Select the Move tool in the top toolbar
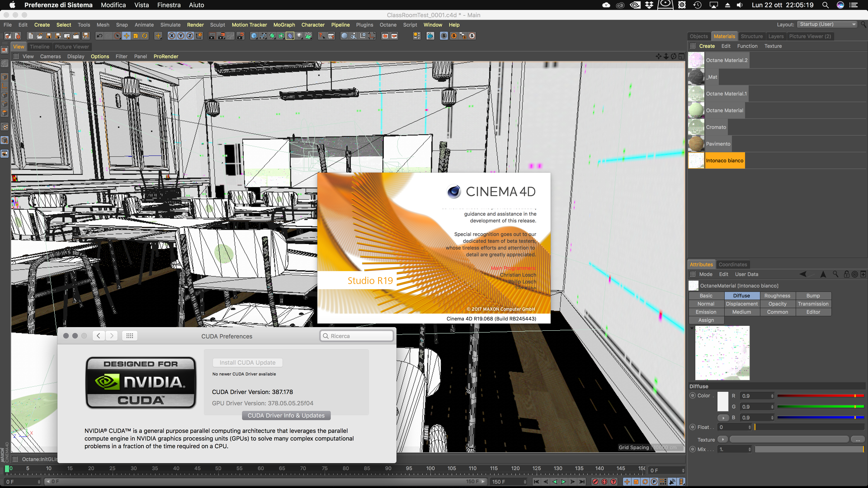868x488 pixels. tap(126, 36)
